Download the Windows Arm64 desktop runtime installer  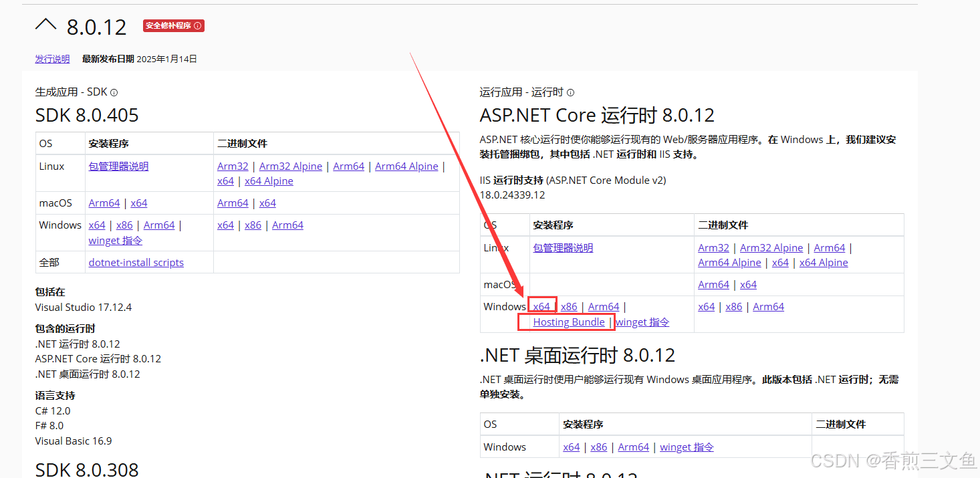point(633,447)
